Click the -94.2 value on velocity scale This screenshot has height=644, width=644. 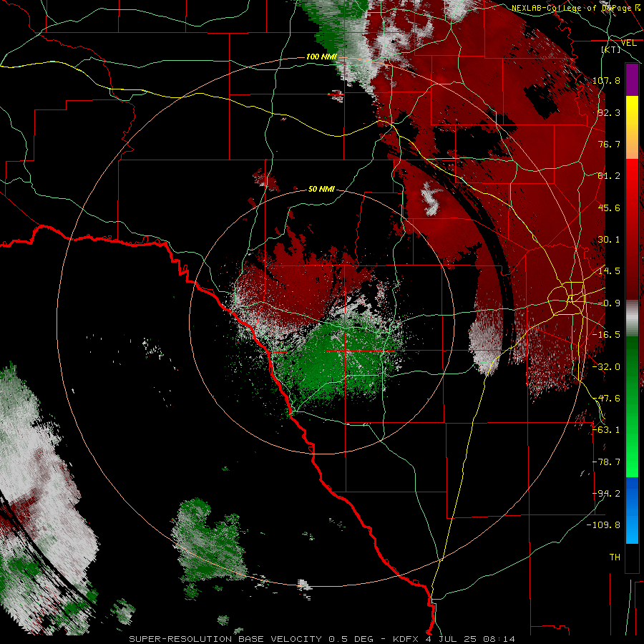click(x=606, y=494)
